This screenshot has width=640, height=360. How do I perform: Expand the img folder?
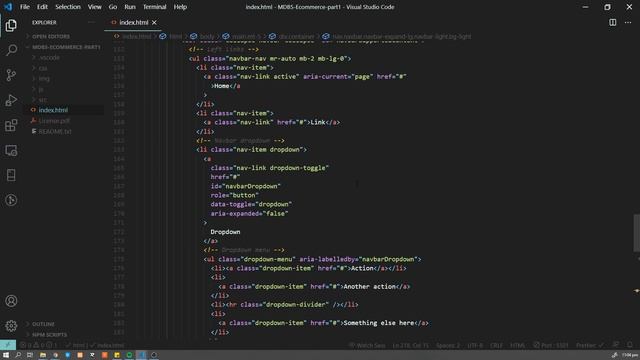click(44, 78)
